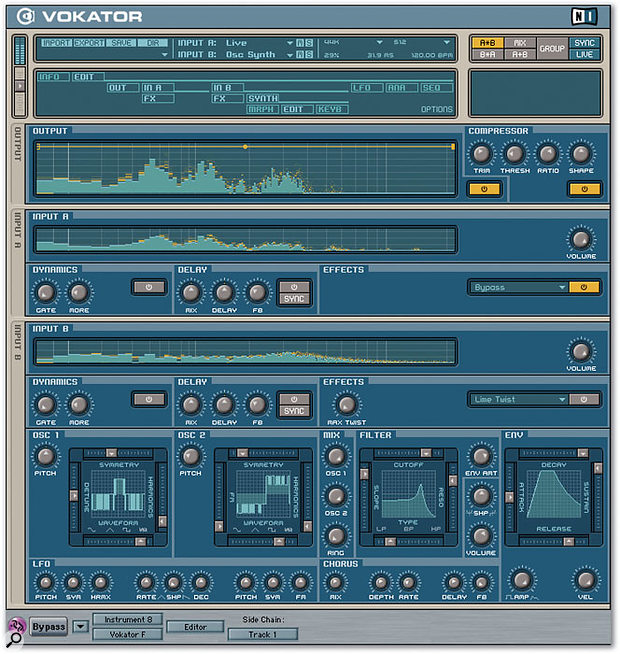Open the 44K sample rate dropdown
This screenshot has height=654, width=620.
379,42
